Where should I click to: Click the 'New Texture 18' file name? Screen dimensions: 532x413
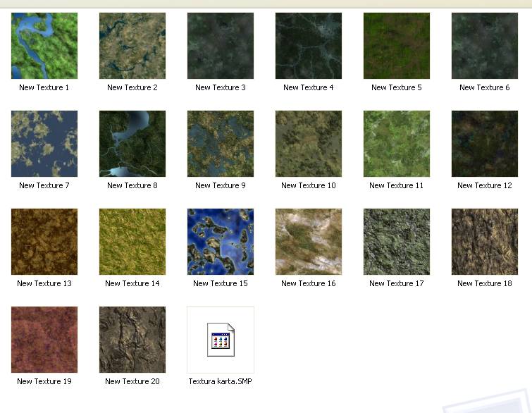485,283
